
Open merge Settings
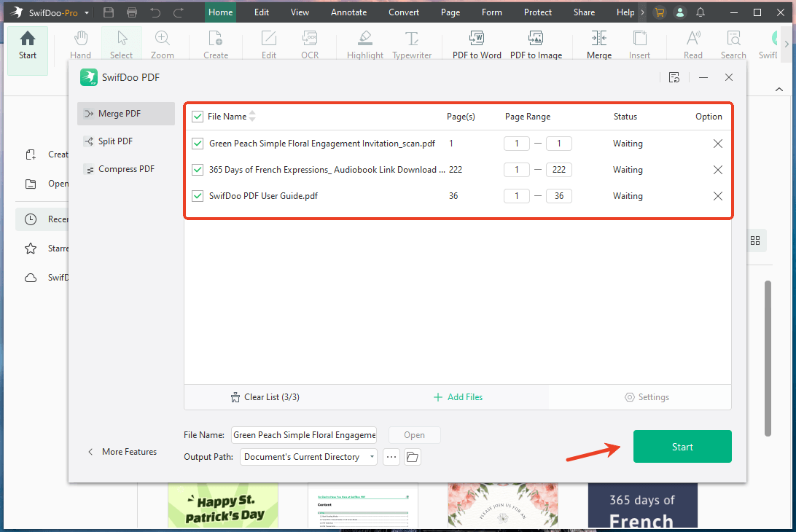(647, 397)
